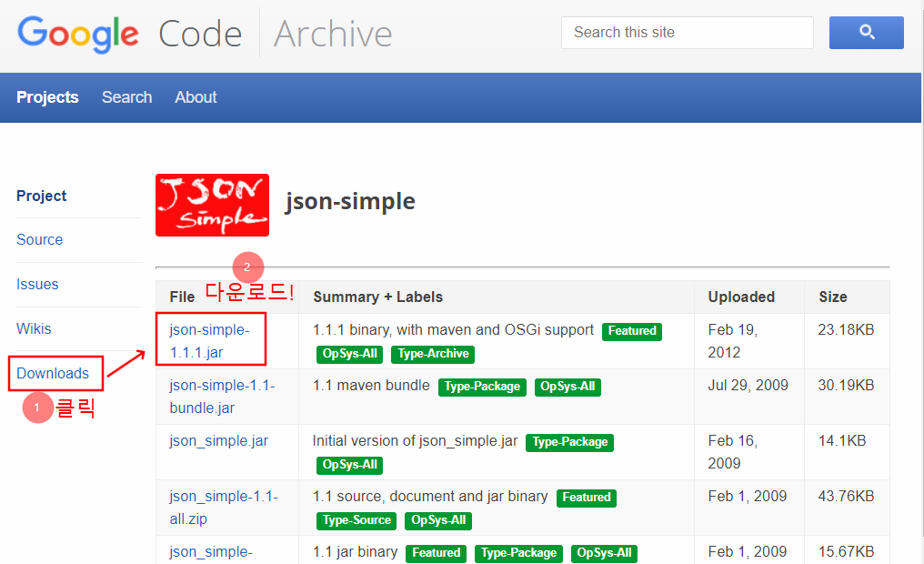924x564 pixels.
Task: Click OpSys-All label on 1.1.1 binary row
Action: pyautogui.click(x=349, y=354)
